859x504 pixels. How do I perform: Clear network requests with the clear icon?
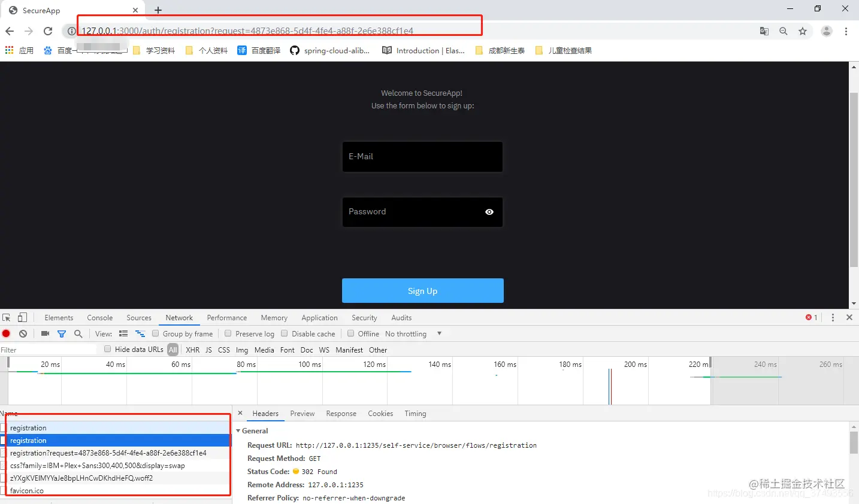pos(23,333)
